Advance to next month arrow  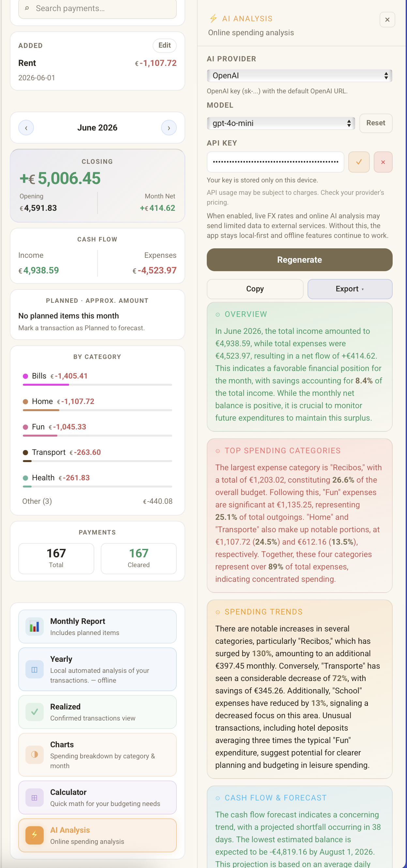coord(169,128)
